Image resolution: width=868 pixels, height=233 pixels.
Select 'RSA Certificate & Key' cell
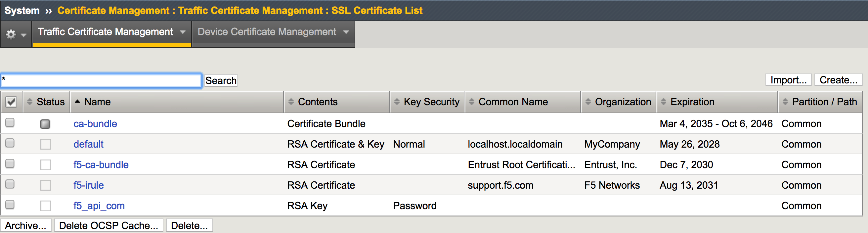336,144
